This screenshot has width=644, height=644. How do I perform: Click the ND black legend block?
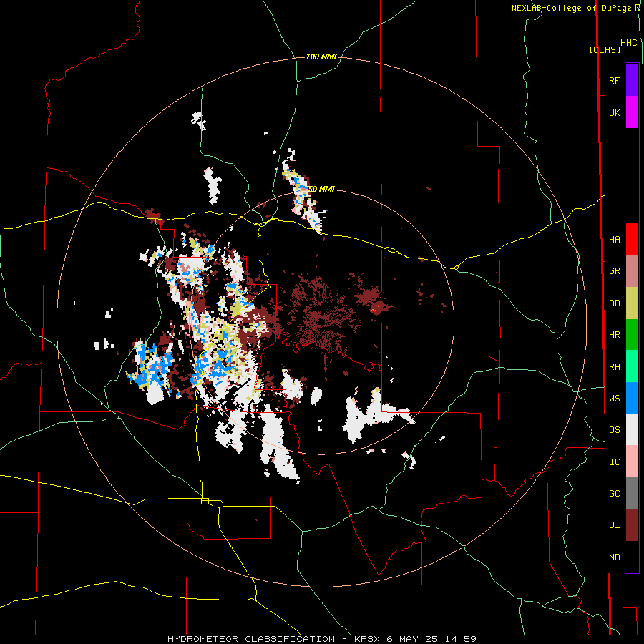pyautogui.click(x=632, y=557)
